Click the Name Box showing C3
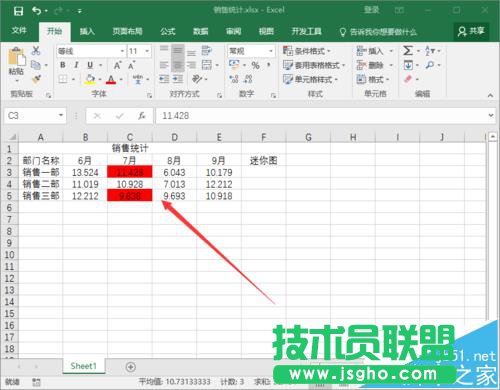The height and width of the screenshot is (390, 500). pyautogui.click(x=35, y=116)
